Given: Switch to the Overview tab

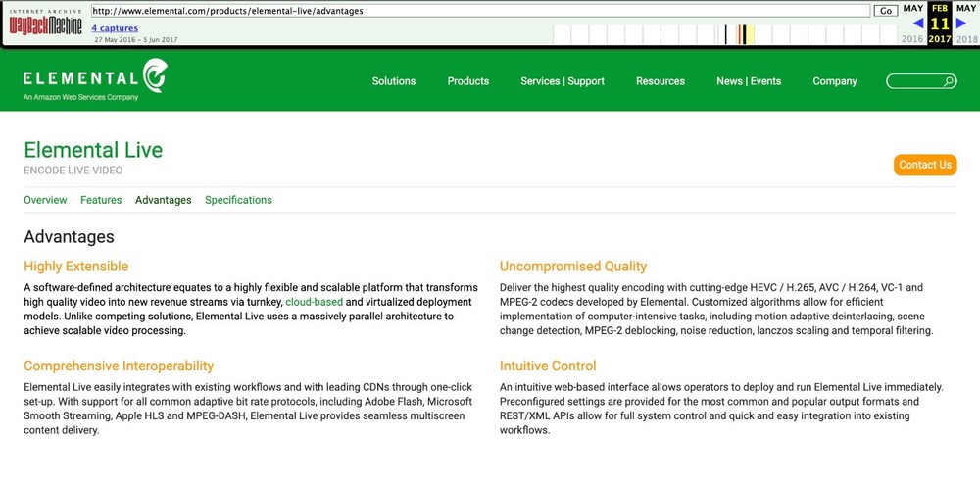Looking at the screenshot, I should pyautogui.click(x=45, y=200).
